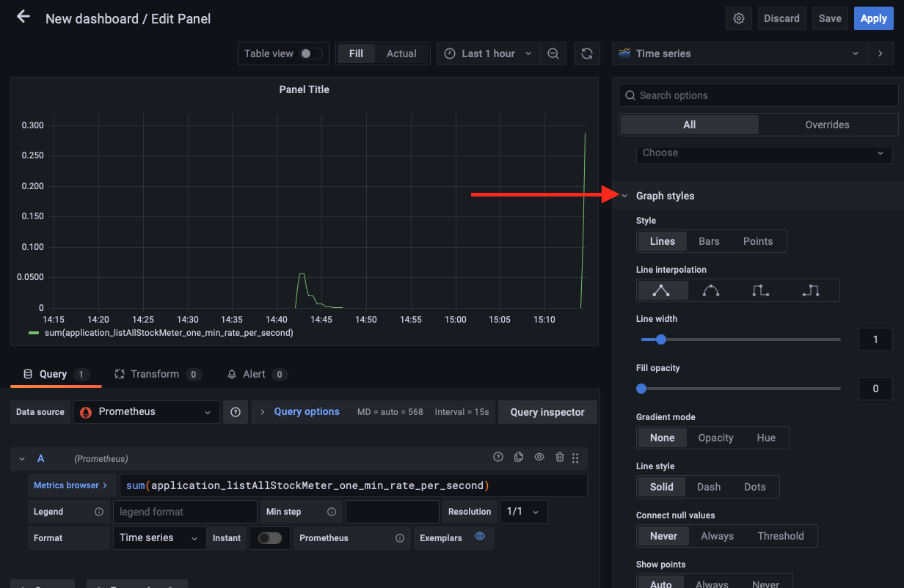Screen dimensions: 904x588
Task: Select step-after line interpolation icon
Action: [x=811, y=290]
